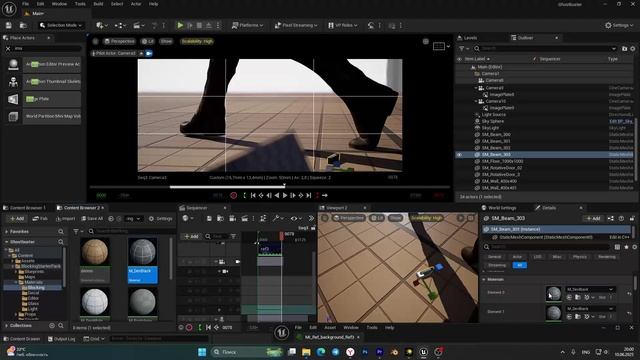Click the green Play in editor button
640x360 pixels.
(x=180, y=25)
